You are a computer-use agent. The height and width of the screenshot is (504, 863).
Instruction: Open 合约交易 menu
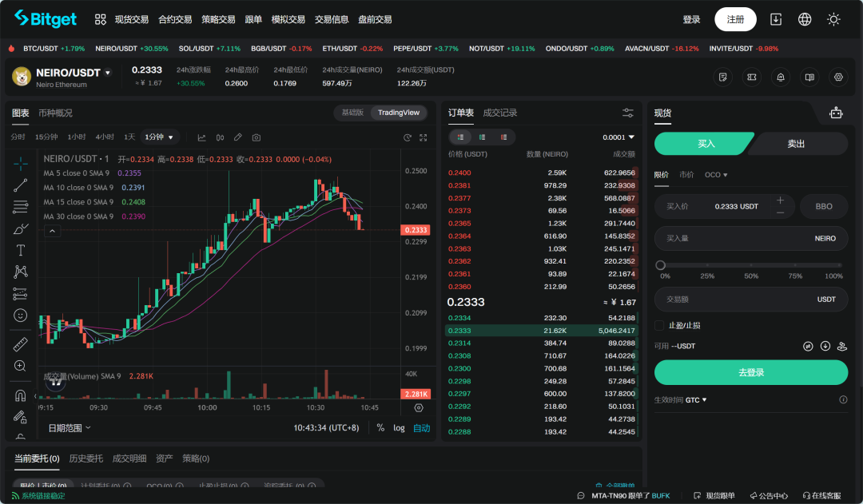[175, 20]
